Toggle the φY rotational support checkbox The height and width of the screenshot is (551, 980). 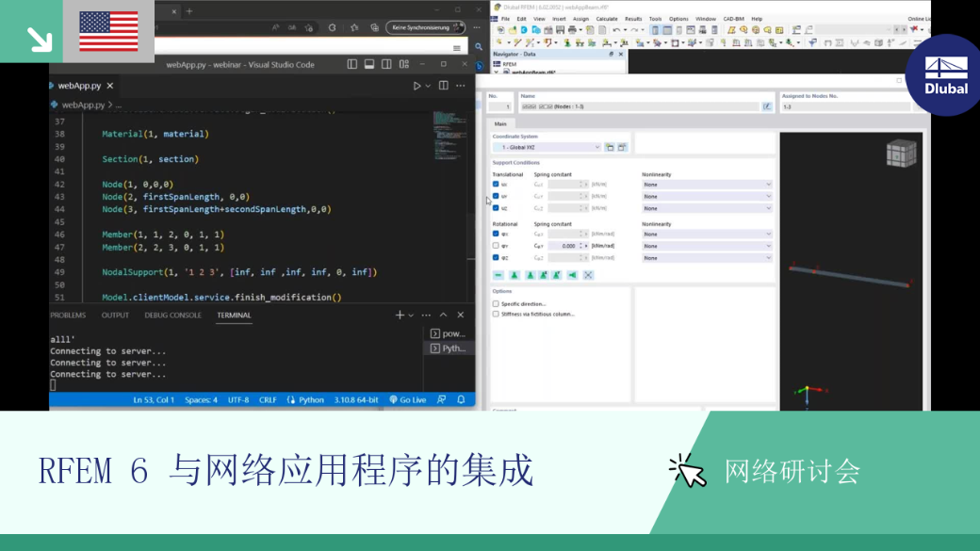[496, 246]
